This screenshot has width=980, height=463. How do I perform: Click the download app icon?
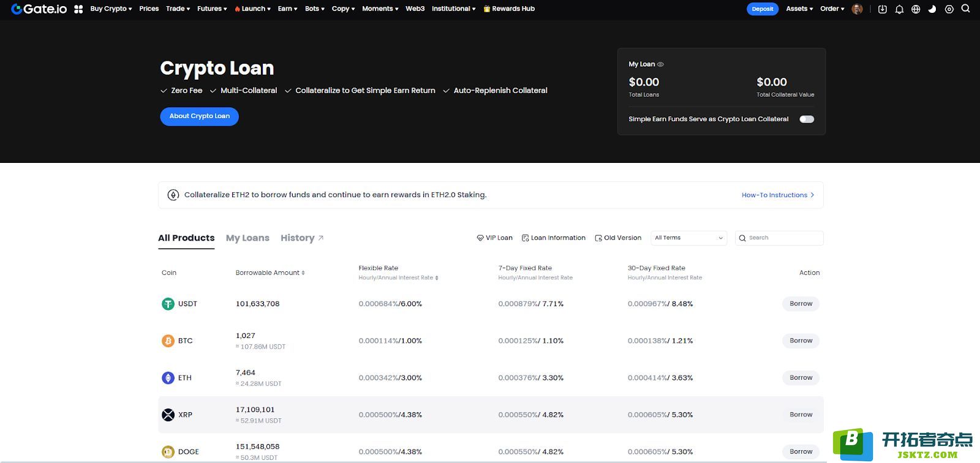point(883,9)
